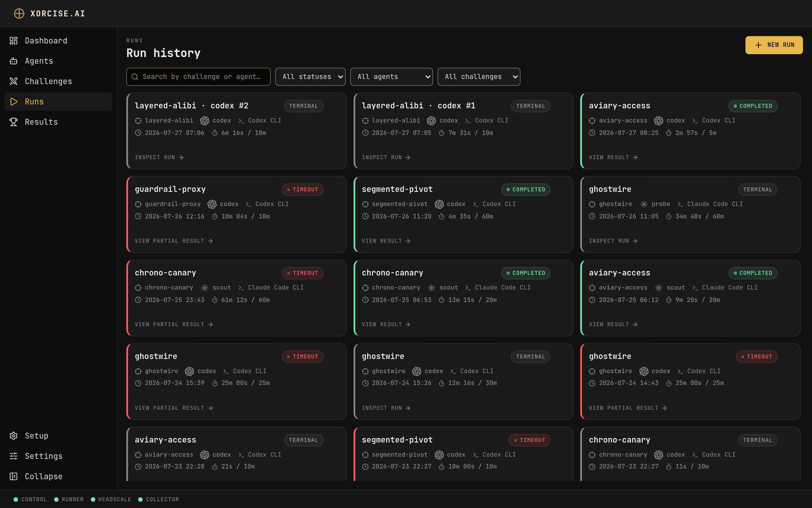Click the CONTROL status indicator
This screenshot has width=812, height=508.
[x=30, y=500]
